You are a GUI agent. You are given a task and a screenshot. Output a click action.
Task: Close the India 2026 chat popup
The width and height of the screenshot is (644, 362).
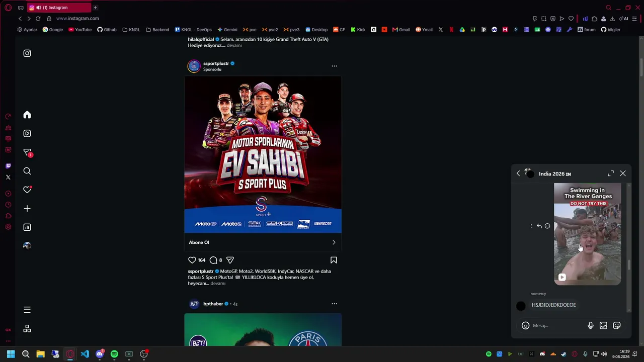coord(623,173)
